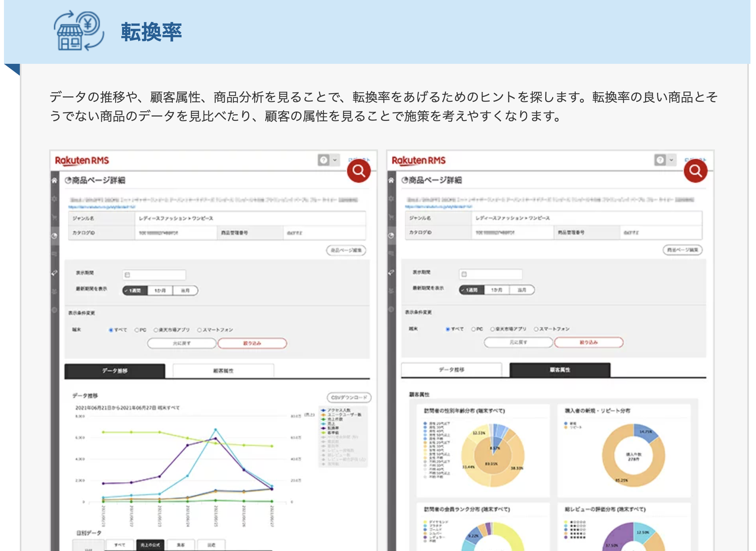Toggle the 1週間 period option in left screenshot
Viewport: 756px width, 551px height.
tap(135, 291)
